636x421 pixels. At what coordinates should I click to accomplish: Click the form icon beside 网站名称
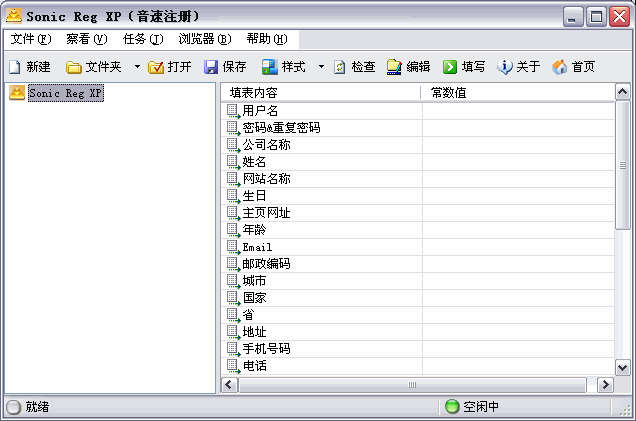[233, 179]
